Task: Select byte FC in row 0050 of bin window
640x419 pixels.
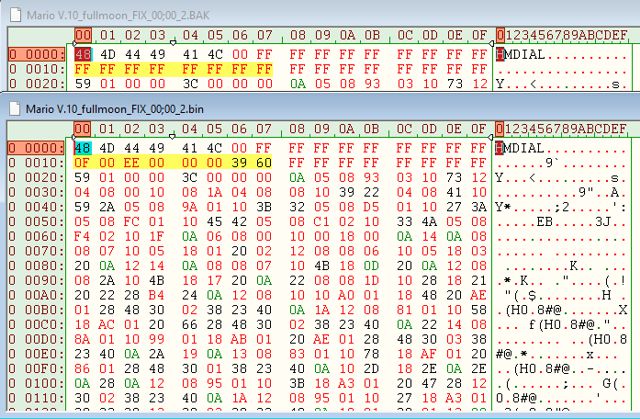Action: point(132,222)
